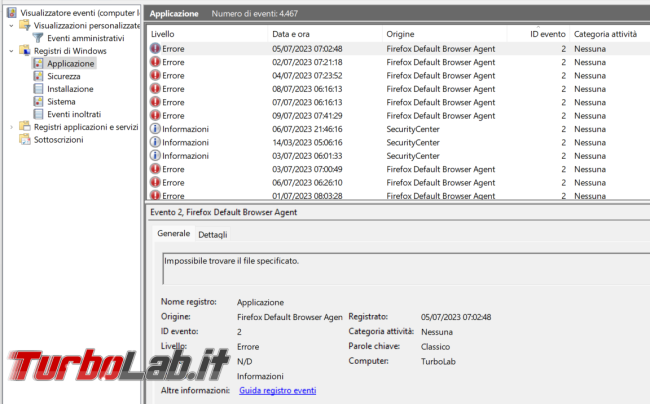
Task: Click error icon of 02/07/2023 07:21:18 event
Action: coord(155,62)
